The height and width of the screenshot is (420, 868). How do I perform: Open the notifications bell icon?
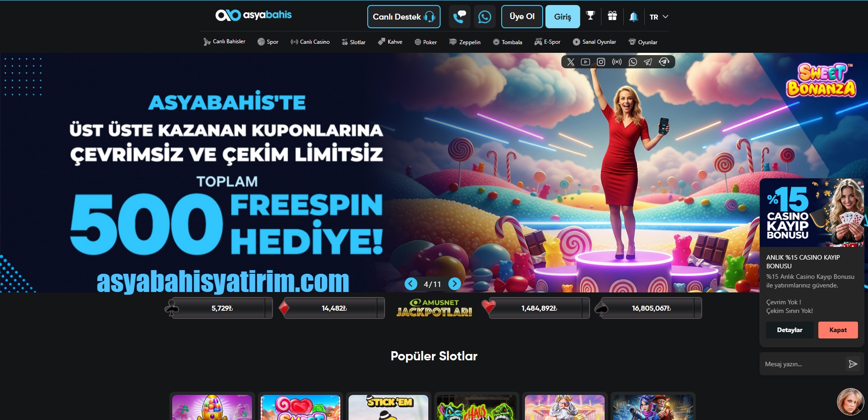633,17
